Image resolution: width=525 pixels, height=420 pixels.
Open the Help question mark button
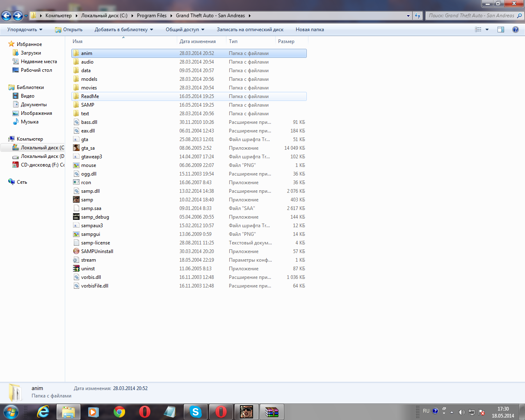tap(516, 30)
